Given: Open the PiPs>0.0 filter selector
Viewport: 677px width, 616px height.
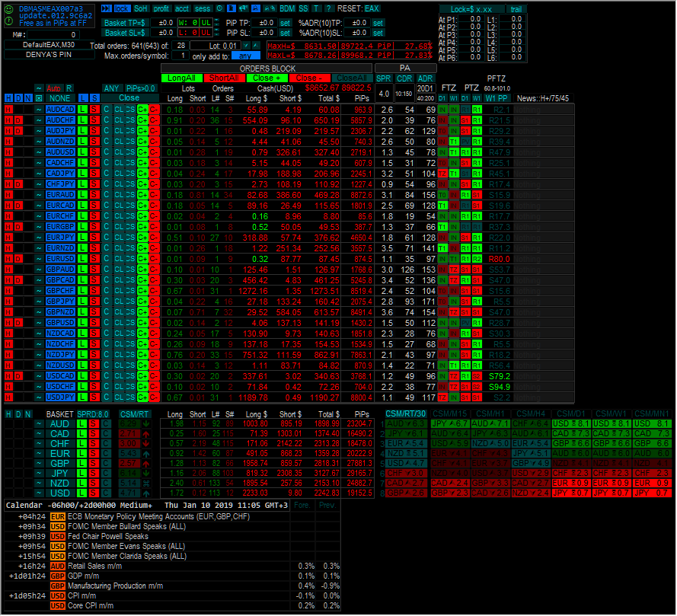Looking at the screenshot, I should point(141,88).
